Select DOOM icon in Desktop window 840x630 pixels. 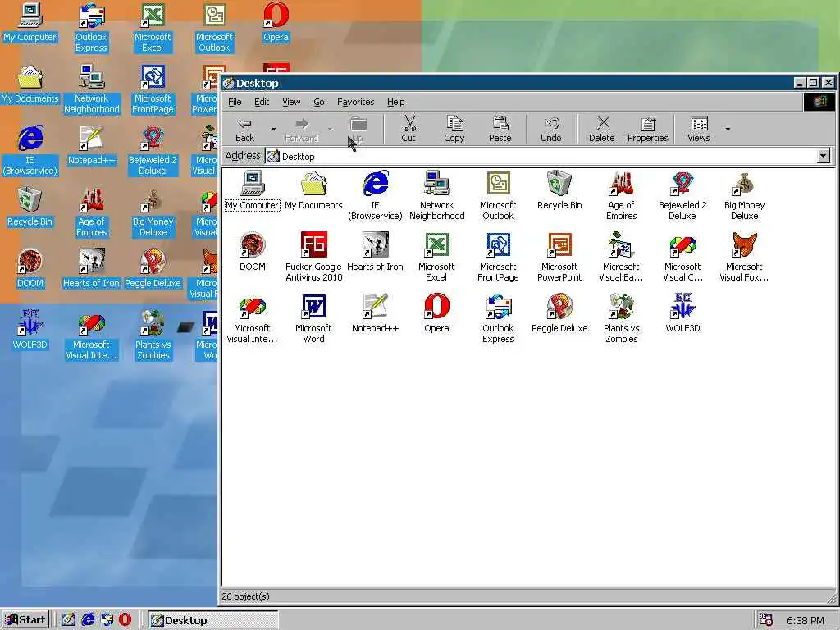[x=253, y=252]
